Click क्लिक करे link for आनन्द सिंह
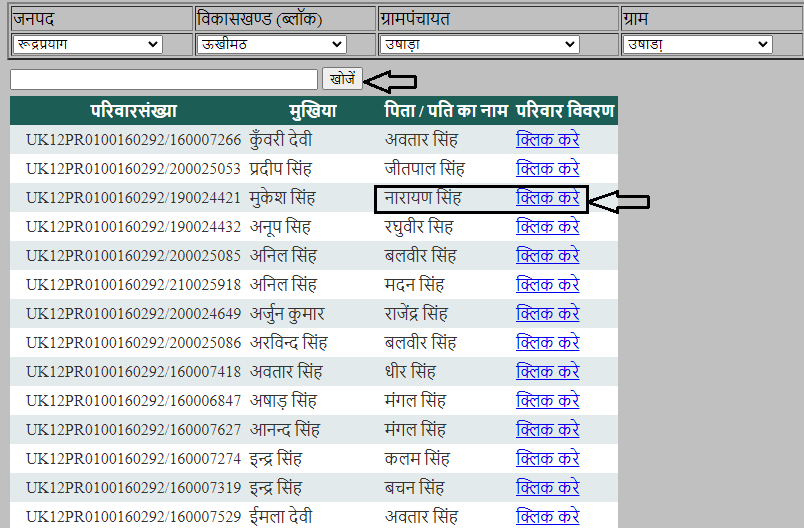804x528 pixels. (x=547, y=430)
